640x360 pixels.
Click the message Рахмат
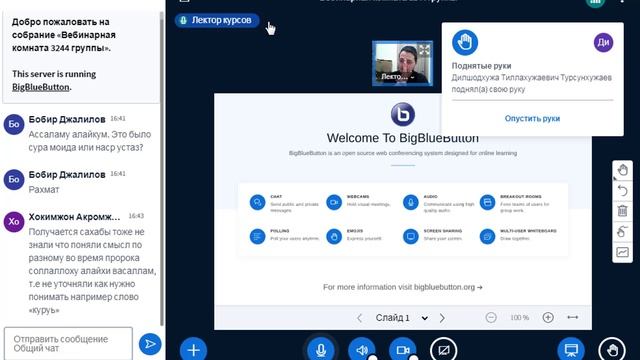(44, 190)
